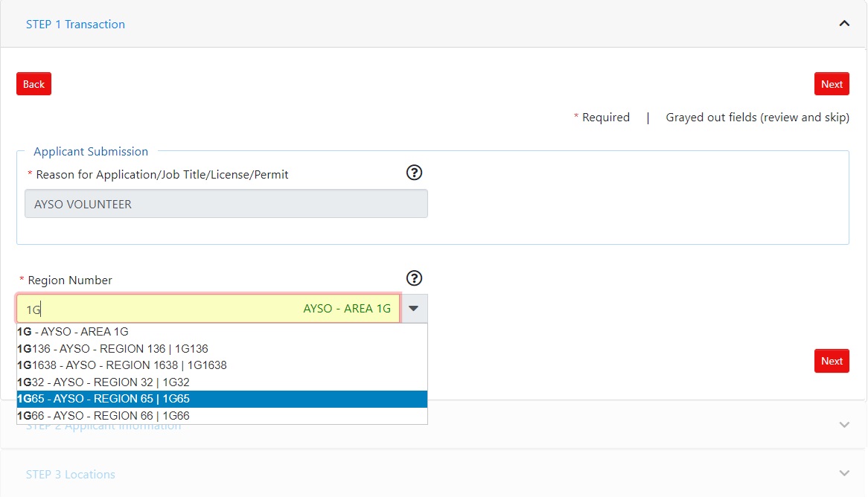Expand STEP 2 section chevron
Screen dimensions: 868x497
(x=844, y=425)
